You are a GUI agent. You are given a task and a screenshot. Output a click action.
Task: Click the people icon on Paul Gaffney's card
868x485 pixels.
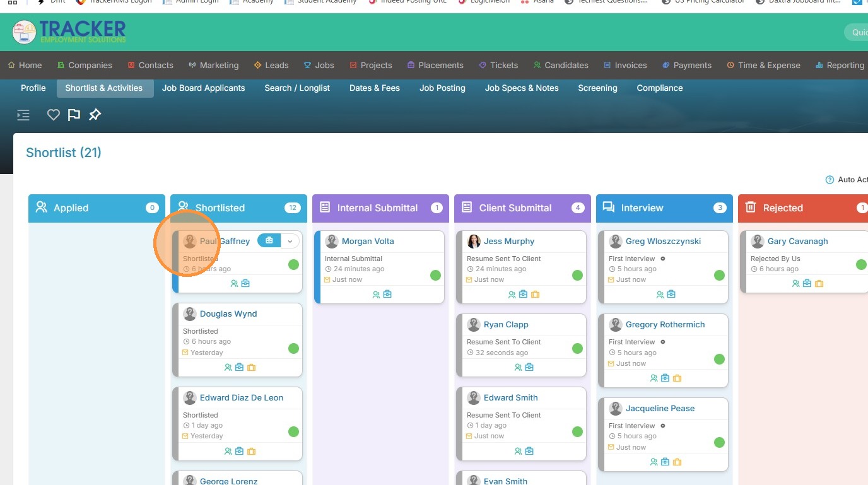[235, 284]
